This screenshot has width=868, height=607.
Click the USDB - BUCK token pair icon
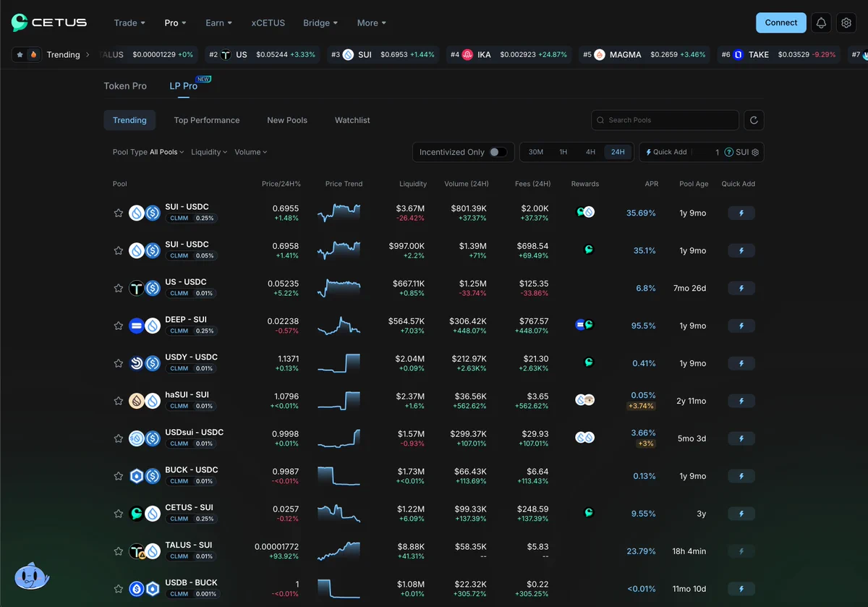(x=144, y=589)
